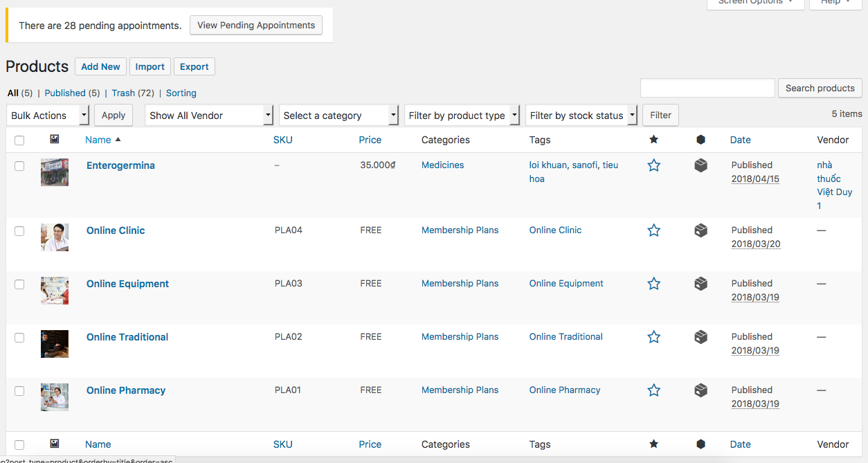Image resolution: width=868 pixels, height=463 pixels.
Task: Toggle the featured star for Enterogermina
Action: pos(653,165)
